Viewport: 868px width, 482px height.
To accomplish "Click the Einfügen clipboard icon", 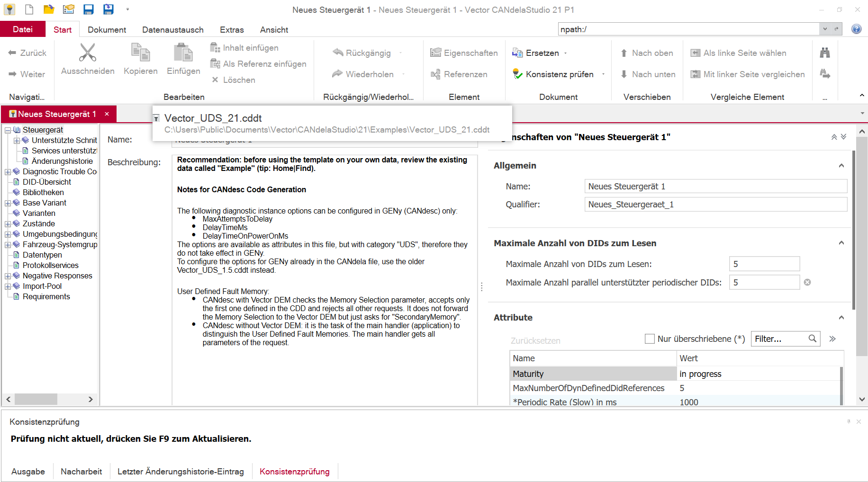I will 183,53.
